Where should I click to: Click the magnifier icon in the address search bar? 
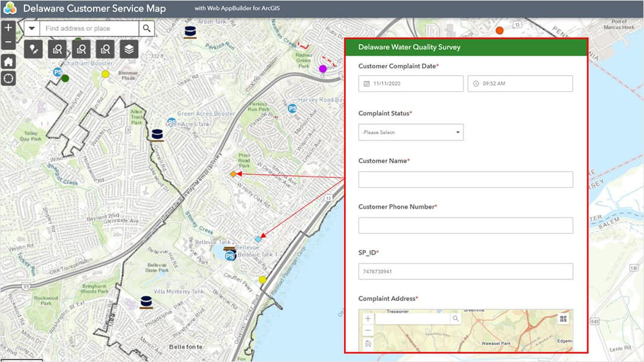[x=147, y=28]
